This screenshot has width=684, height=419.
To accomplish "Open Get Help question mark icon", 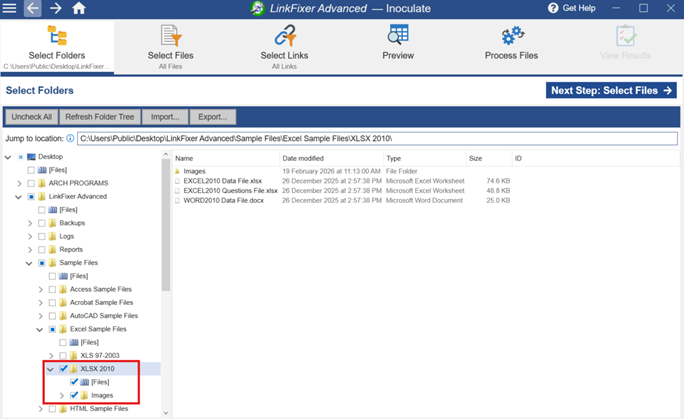I will point(553,8).
